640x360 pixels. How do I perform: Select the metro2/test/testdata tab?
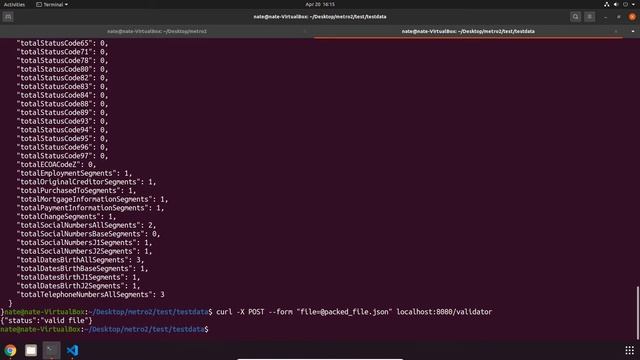pos(468,31)
